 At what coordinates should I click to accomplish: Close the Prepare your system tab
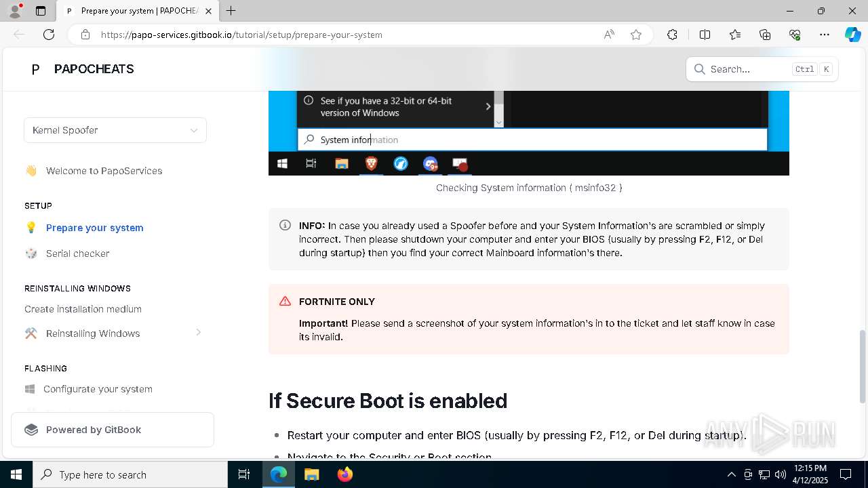tap(208, 11)
